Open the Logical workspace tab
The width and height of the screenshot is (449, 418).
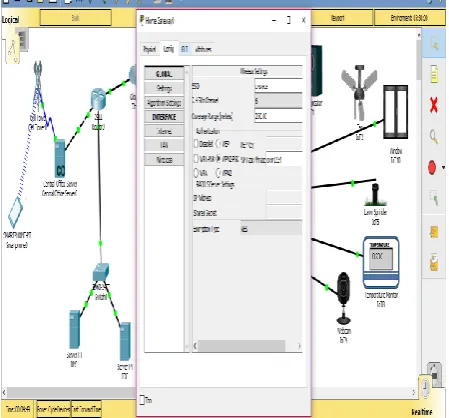[11, 20]
